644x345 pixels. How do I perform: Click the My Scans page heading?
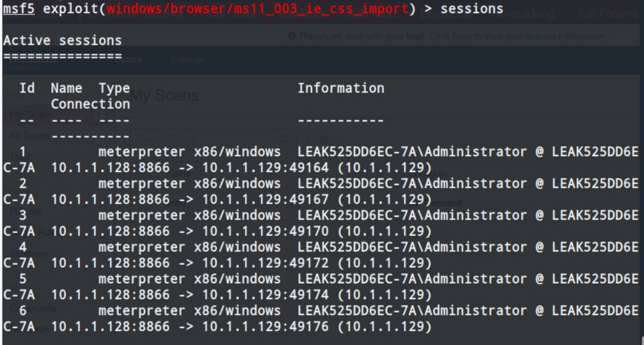point(164,95)
